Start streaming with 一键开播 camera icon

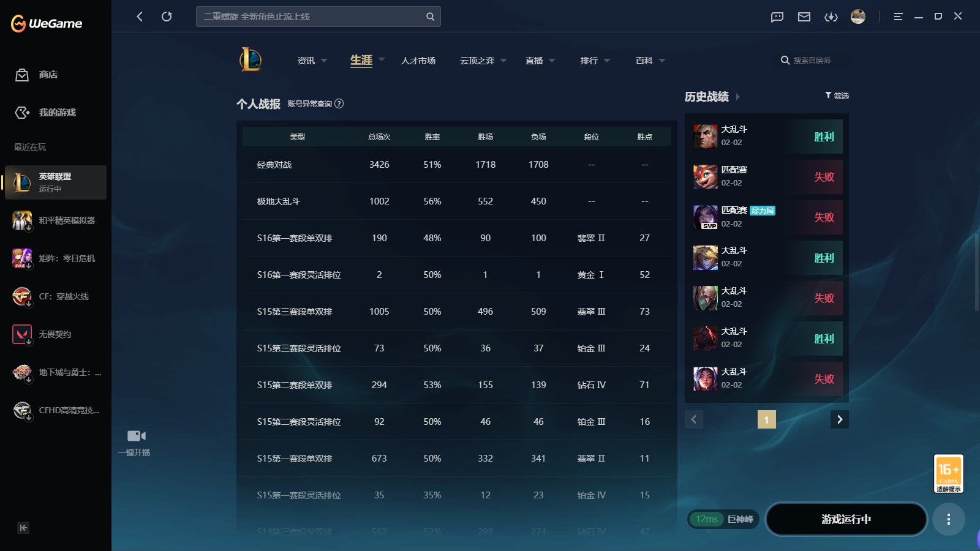[x=136, y=436]
